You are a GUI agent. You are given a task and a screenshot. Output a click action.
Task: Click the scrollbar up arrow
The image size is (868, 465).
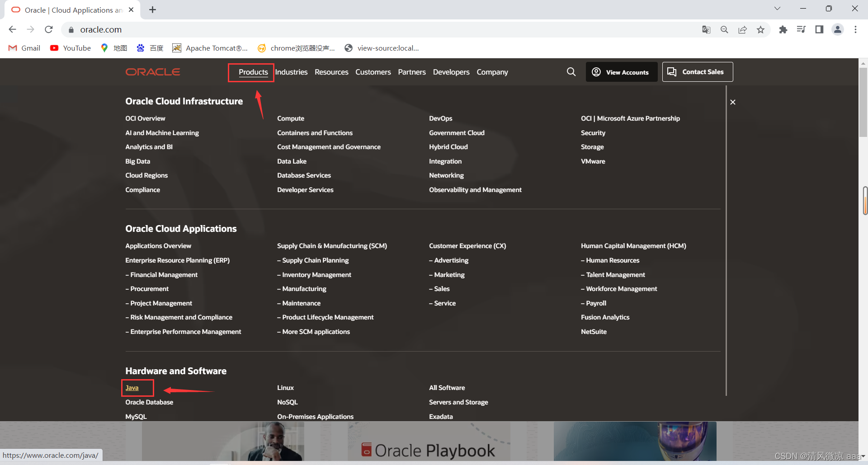(863, 63)
